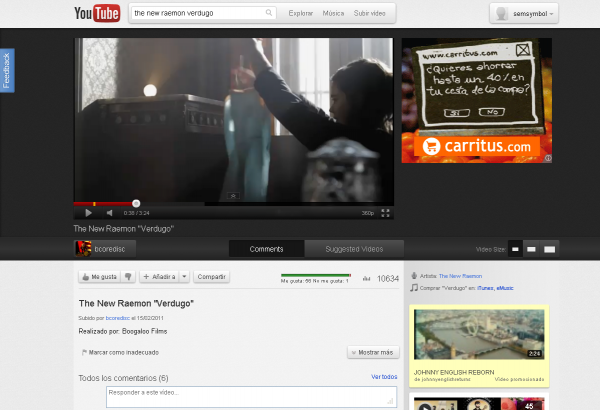Open the semsymbol account dropdown
The width and height of the screenshot is (600, 410).
[524, 13]
